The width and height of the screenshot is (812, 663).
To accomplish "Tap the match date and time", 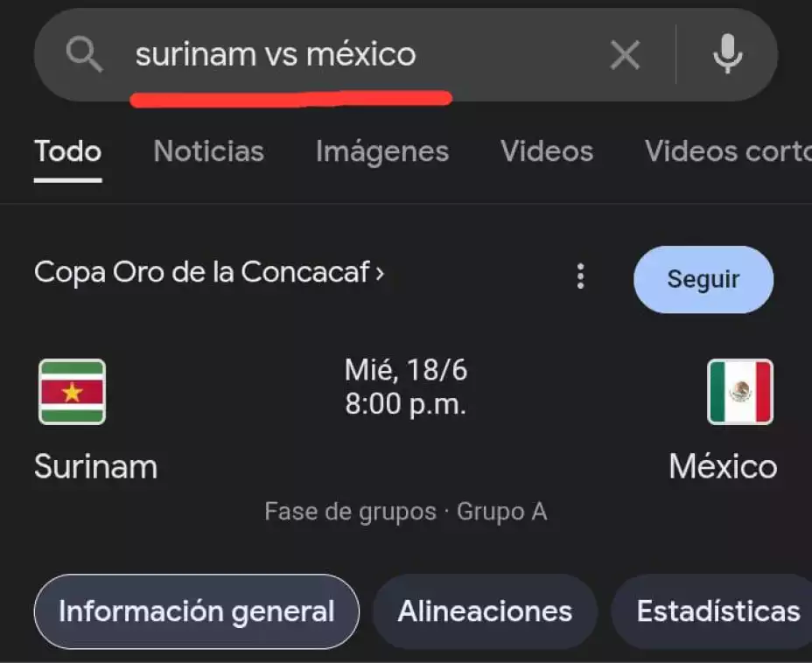I will pyautogui.click(x=406, y=387).
